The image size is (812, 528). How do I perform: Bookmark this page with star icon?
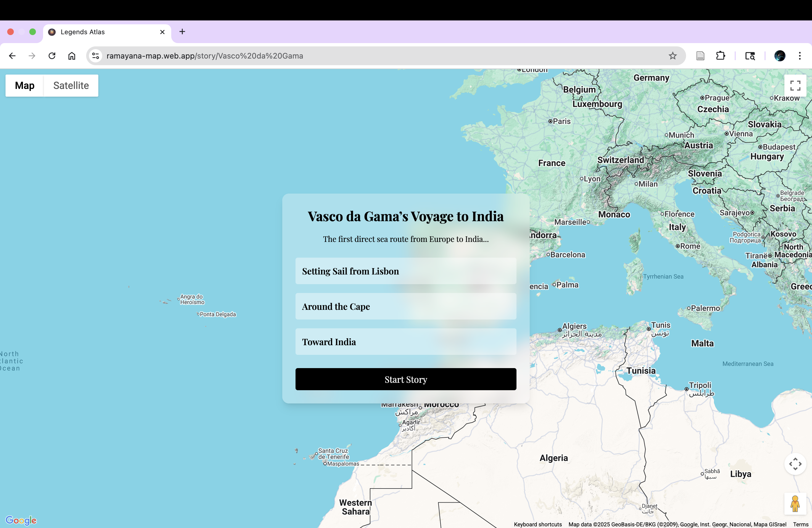(673, 56)
